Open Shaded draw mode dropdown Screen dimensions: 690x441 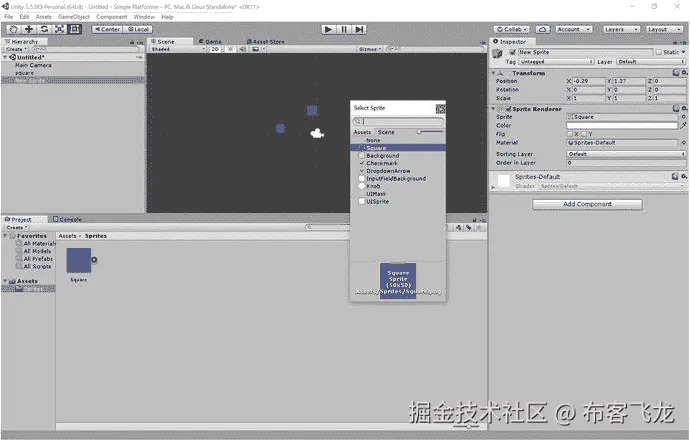click(178, 49)
